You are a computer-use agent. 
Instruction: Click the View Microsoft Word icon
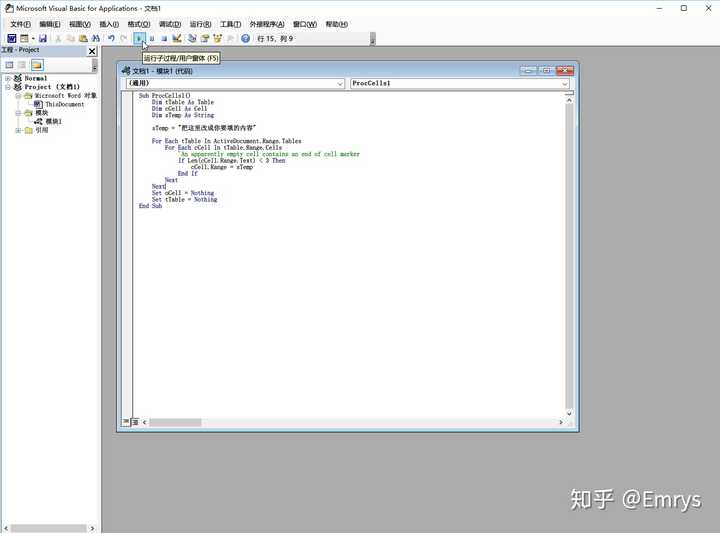12,39
